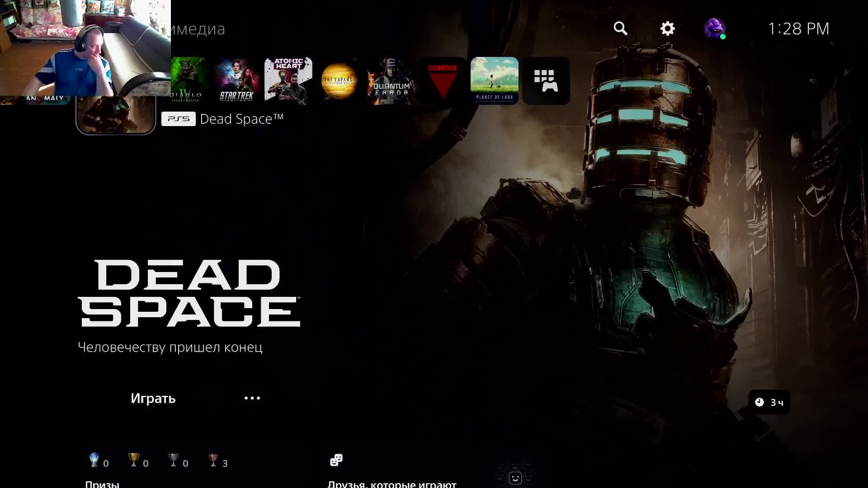The width and height of the screenshot is (868, 488).
Task: Click the 3 ч playtime badge
Action: [x=769, y=402]
